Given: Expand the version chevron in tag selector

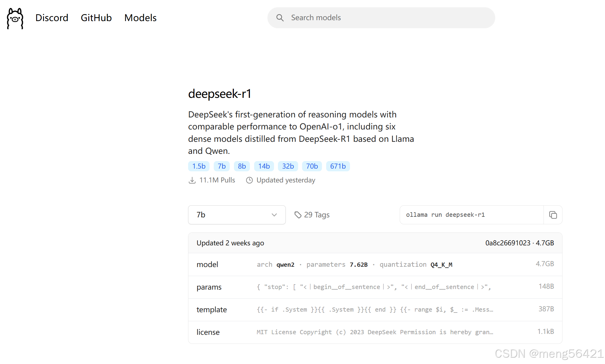Looking at the screenshot, I should coord(274,215).
